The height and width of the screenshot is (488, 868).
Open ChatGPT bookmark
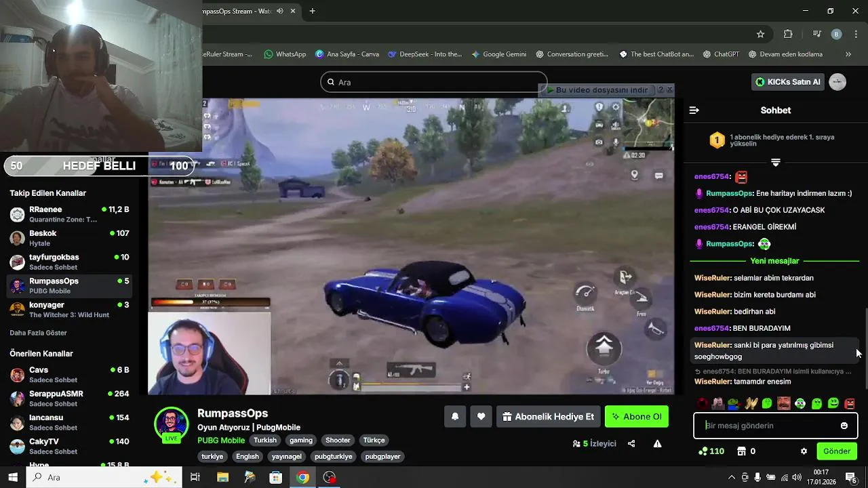721,54
